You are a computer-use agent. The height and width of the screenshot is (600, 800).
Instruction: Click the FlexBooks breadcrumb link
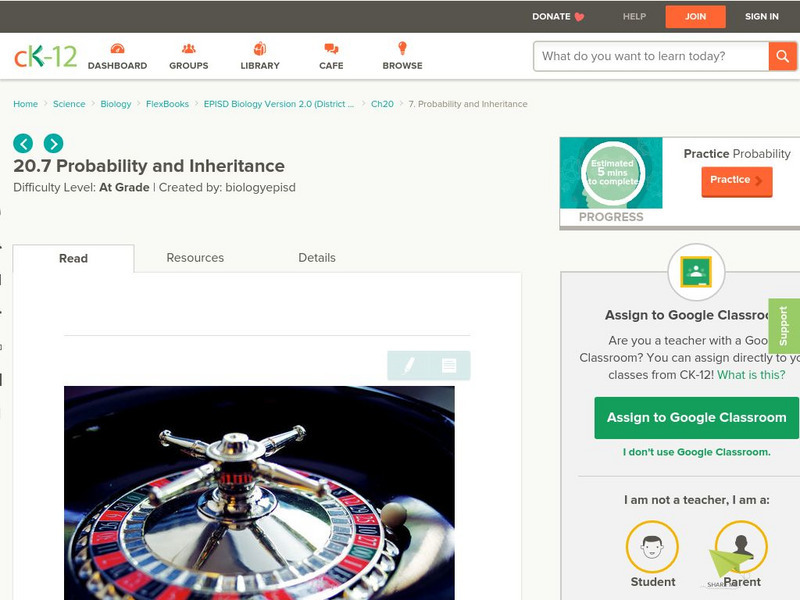tap(167, 104)
